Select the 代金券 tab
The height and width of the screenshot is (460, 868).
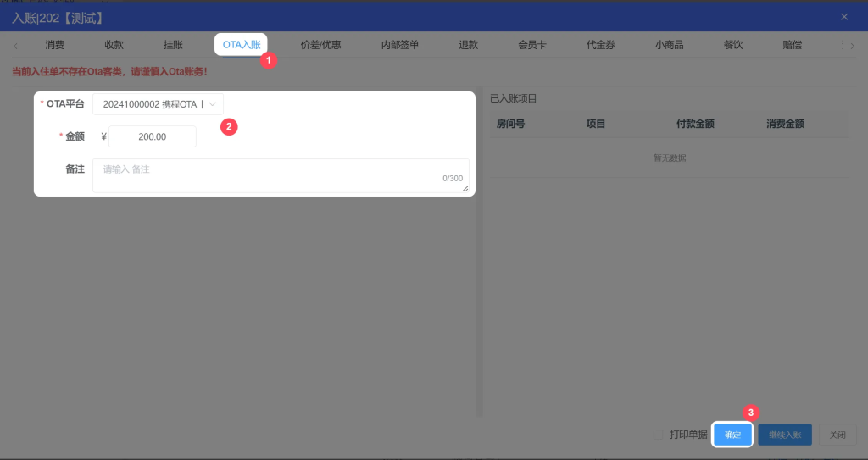(x=600, y=45)
